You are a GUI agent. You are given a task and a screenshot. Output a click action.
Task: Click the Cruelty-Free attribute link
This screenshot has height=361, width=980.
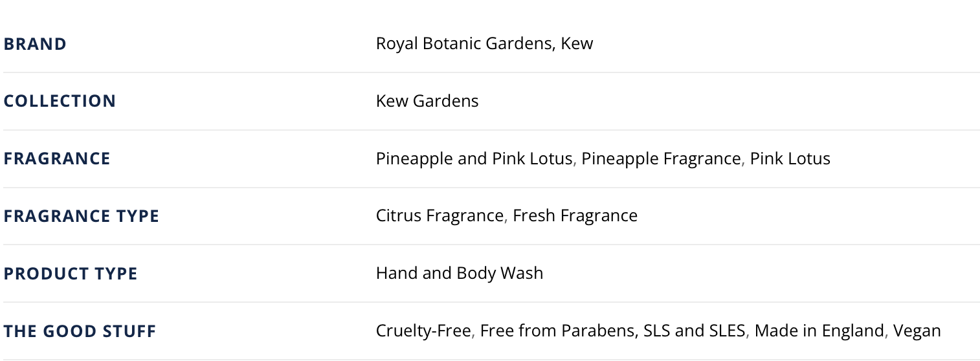click(x=423, y=331)
